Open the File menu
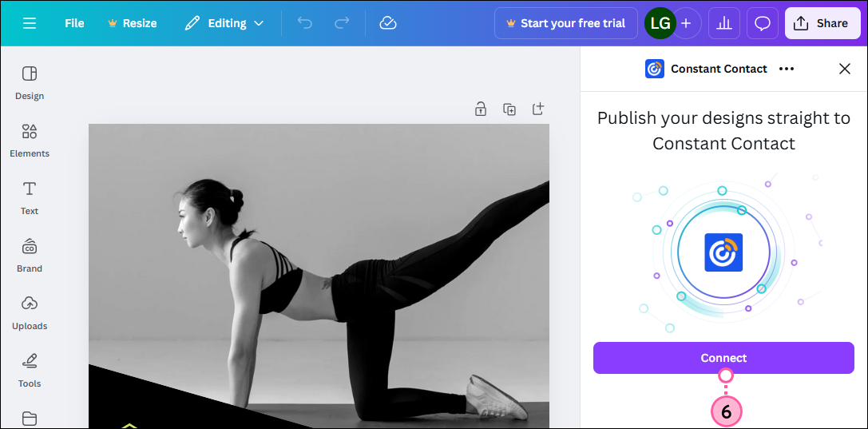868x429 pixels. pyautogui.click(x=74, y=23)
